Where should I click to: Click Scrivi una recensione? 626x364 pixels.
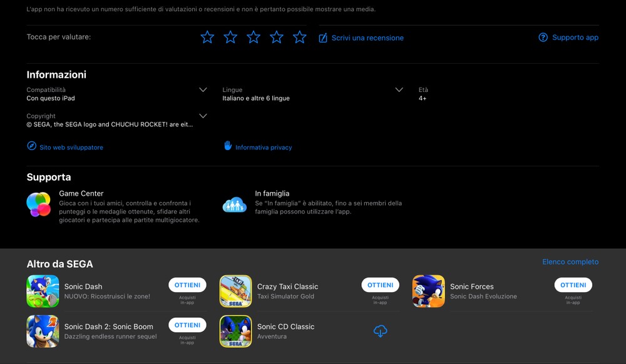[x=361, y=38]
